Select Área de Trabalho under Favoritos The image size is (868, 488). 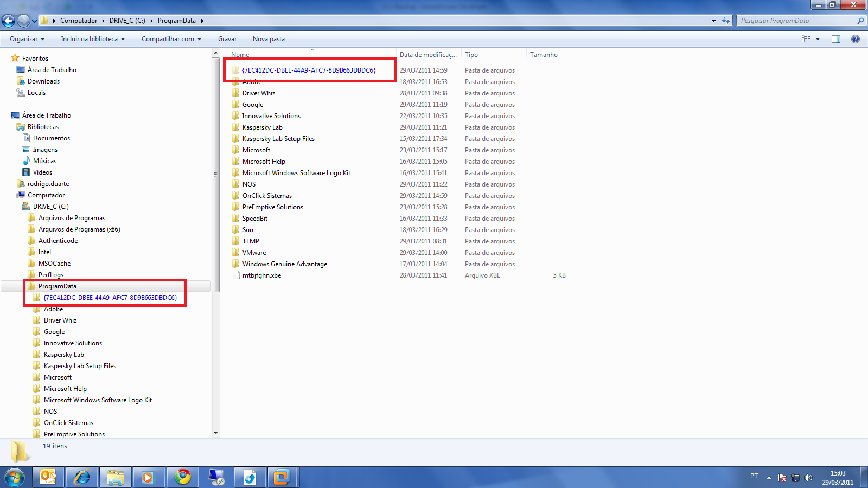(x=52, y=70)
